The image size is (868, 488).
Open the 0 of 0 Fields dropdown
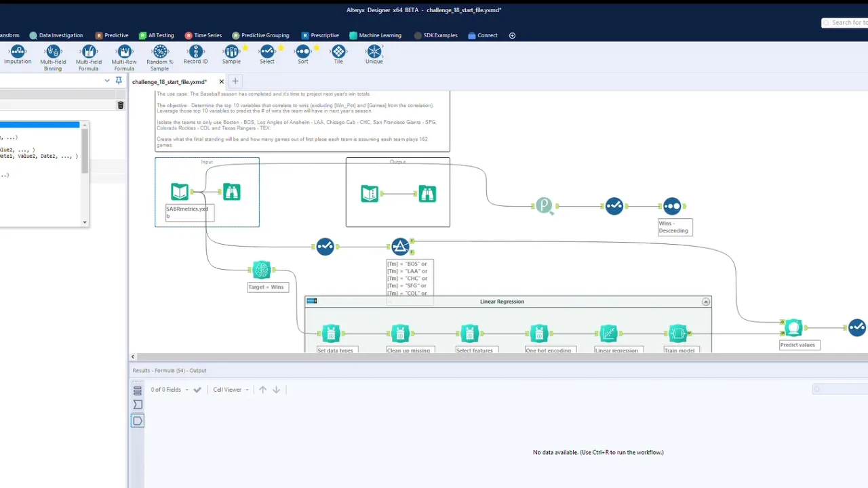pyautogui.click(x=170, y=390)
